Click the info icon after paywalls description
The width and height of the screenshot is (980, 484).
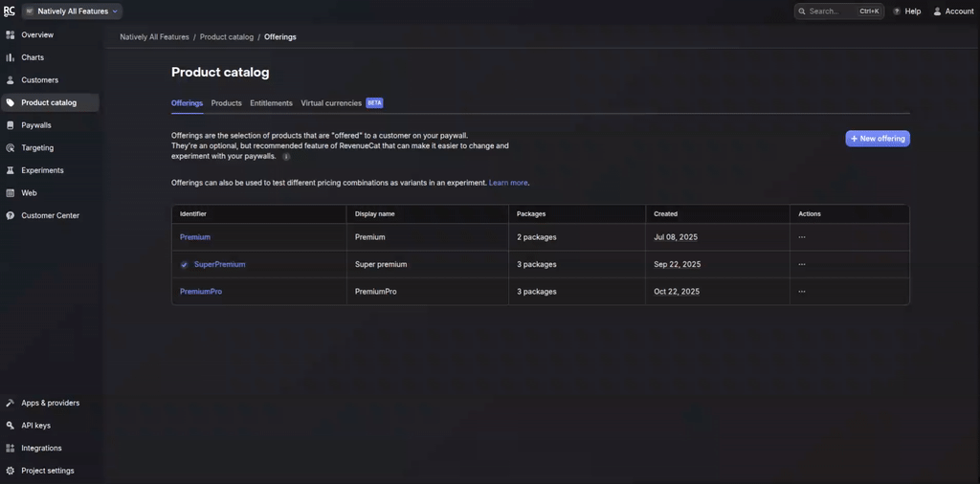(x=286, y=157)
